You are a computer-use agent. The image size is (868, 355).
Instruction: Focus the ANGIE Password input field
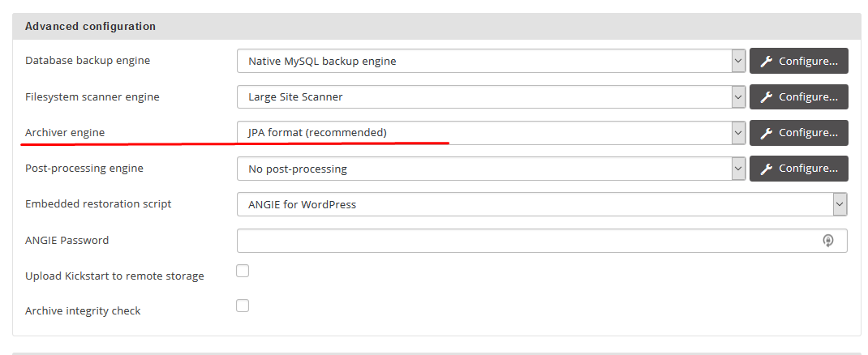tap(527, 241)
